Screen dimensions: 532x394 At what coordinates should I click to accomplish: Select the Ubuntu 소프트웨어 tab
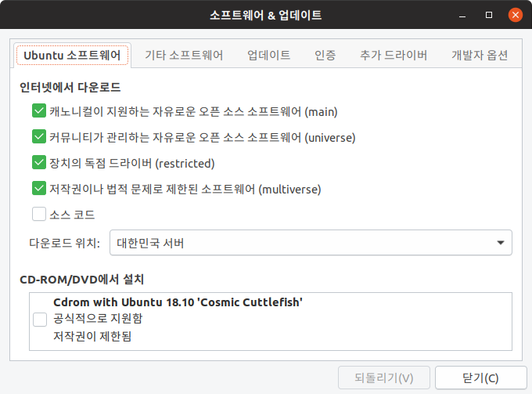72,55
